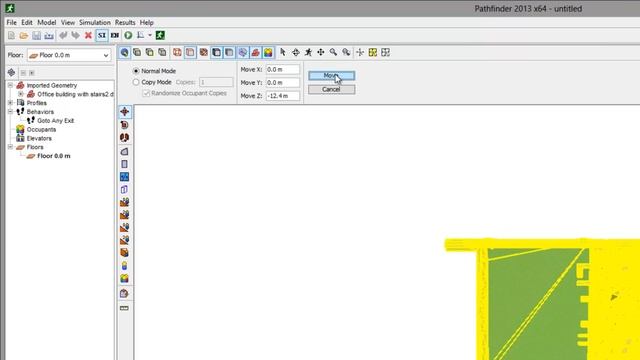Select the polygonal room drawing tool
640x360 pixels.
click(124, 151)
